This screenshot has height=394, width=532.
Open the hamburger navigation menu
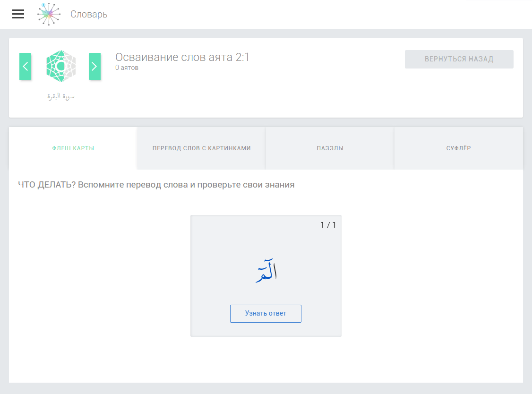point(18,14)
